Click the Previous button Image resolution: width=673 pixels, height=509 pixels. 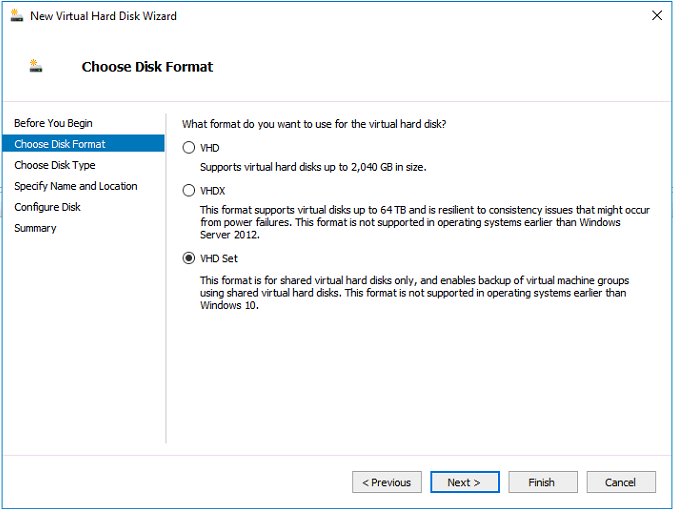pos(386,482)
